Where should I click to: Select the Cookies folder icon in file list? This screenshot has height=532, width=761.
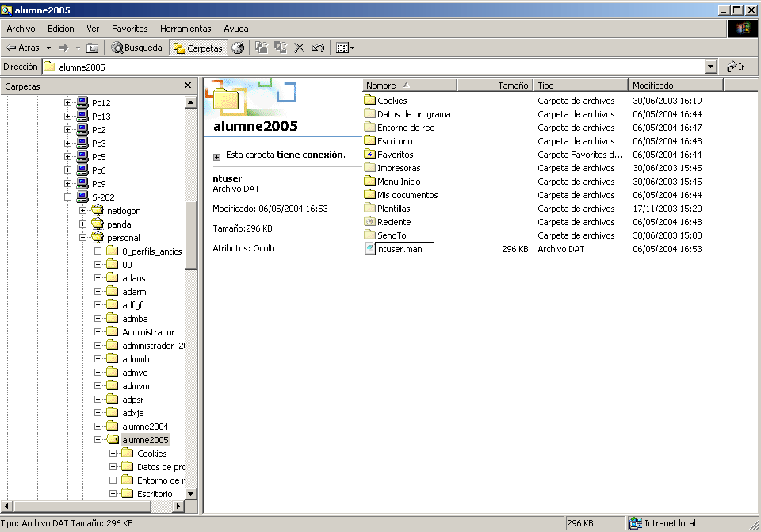point(370,100)
